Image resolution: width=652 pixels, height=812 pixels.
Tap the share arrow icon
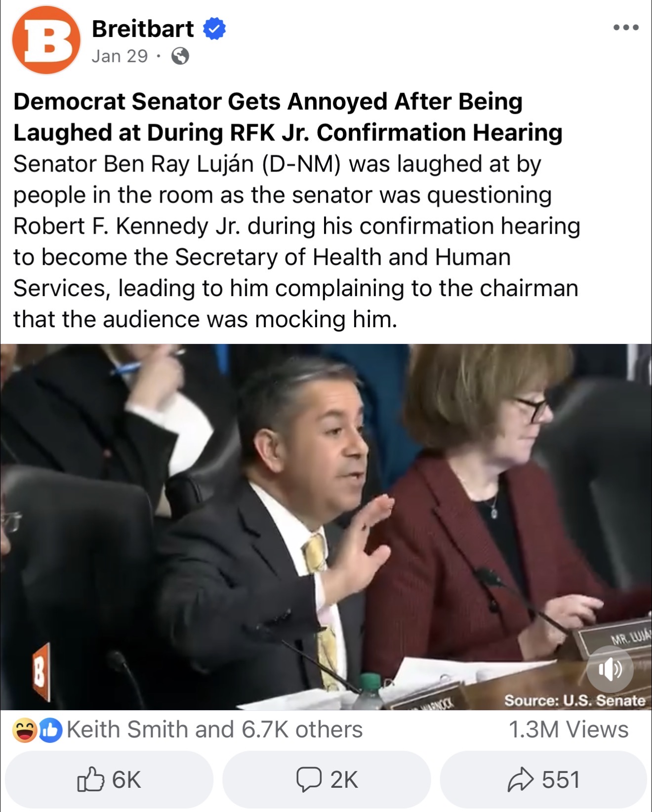coord(521,779)
